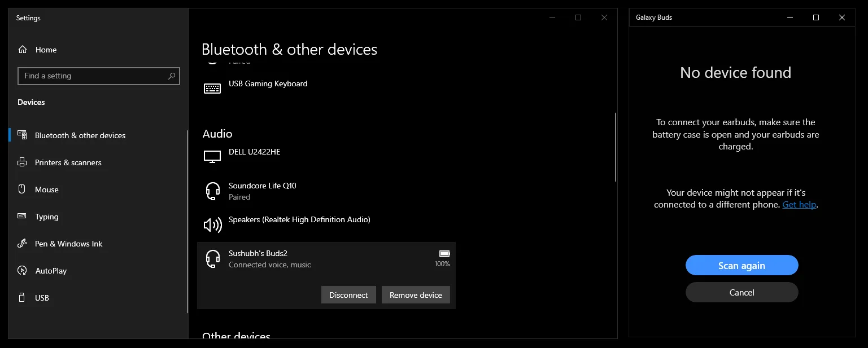Open Home in Settings sidebar

[x=98, y=50]
